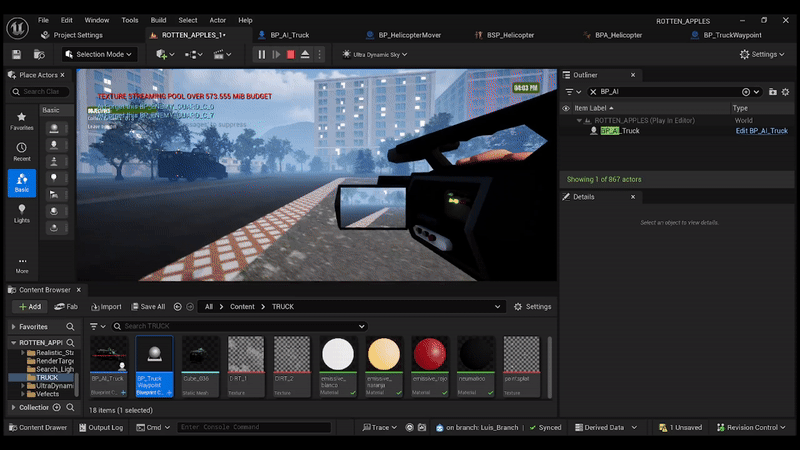Open Content Browser Settings

(532, 307)
